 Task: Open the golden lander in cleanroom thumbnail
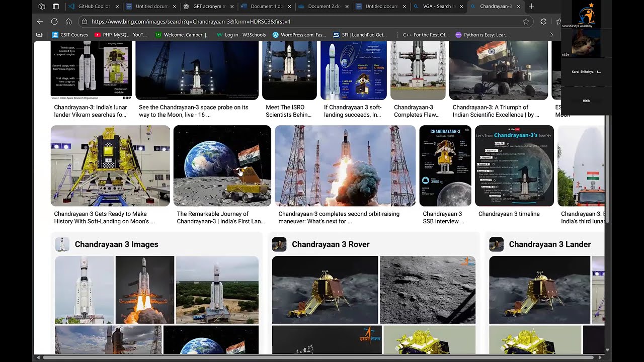(110, 166)
